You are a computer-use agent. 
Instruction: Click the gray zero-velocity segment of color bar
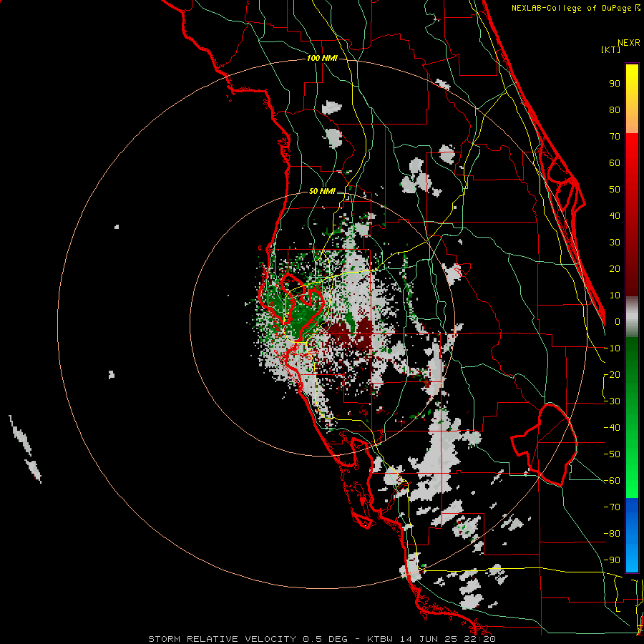pos(632,317)
